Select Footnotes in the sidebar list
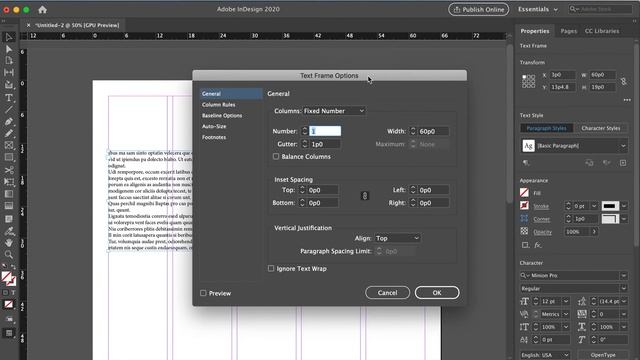The height and width of the screenshot is (360, 640). point(214,138)
